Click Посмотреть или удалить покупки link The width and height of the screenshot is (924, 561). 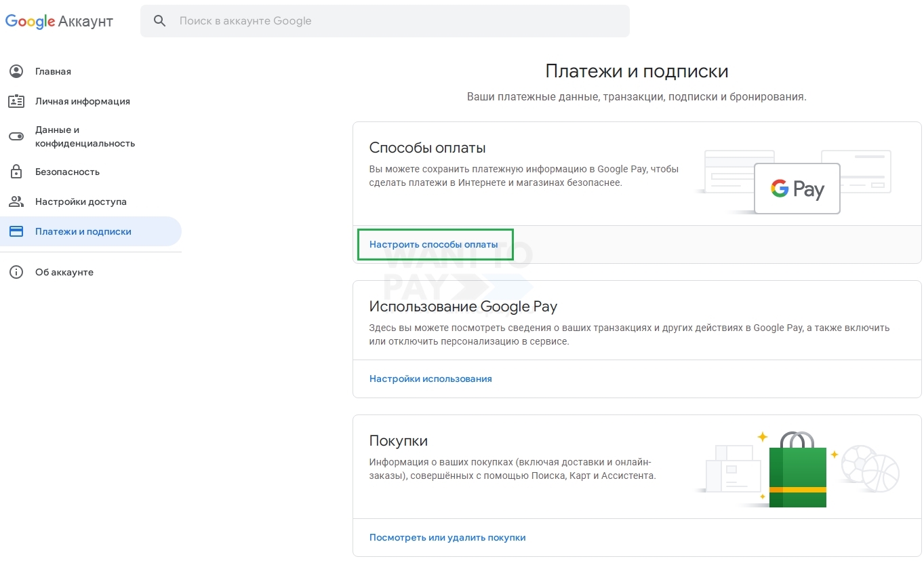pos(447,537)
